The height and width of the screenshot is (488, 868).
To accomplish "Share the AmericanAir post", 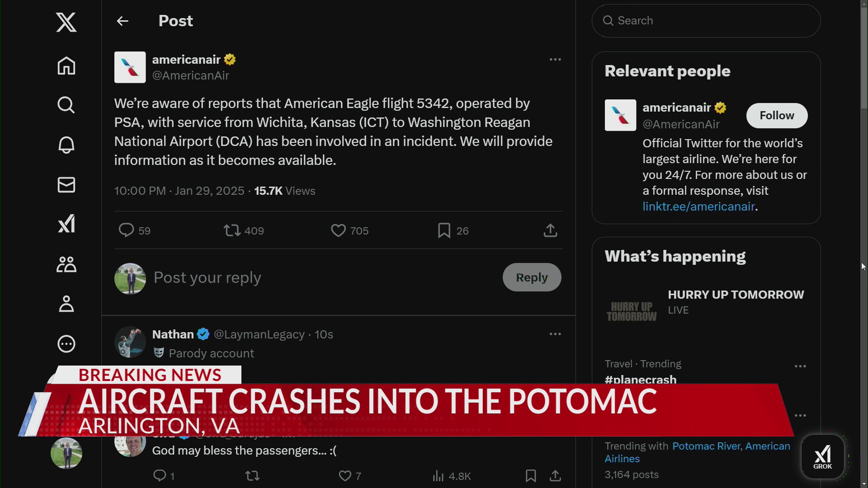I will pos(550,230).
